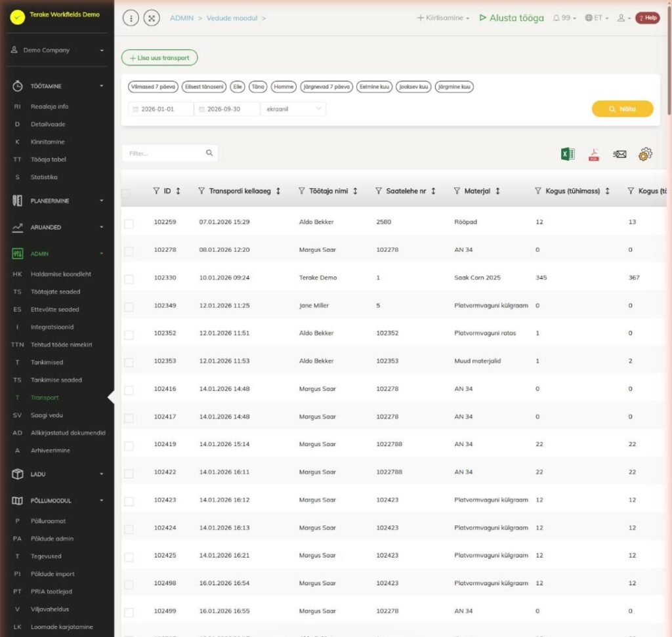The image size is (672, 637).
Task: Click the search magnifier in Filter box
Action: 209,153
